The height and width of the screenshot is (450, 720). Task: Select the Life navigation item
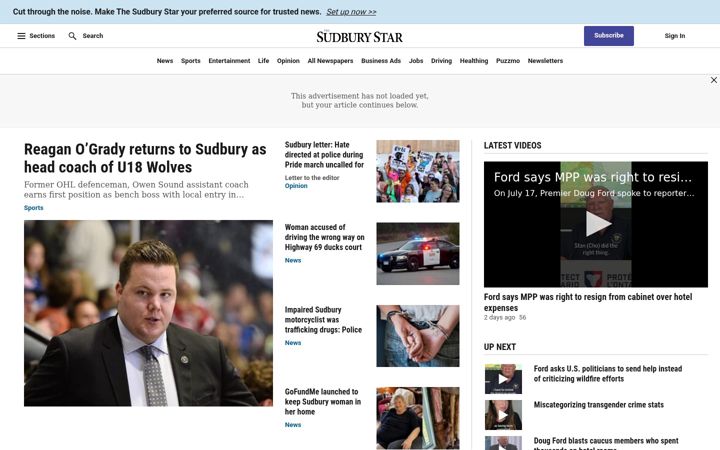coord(264,61)
